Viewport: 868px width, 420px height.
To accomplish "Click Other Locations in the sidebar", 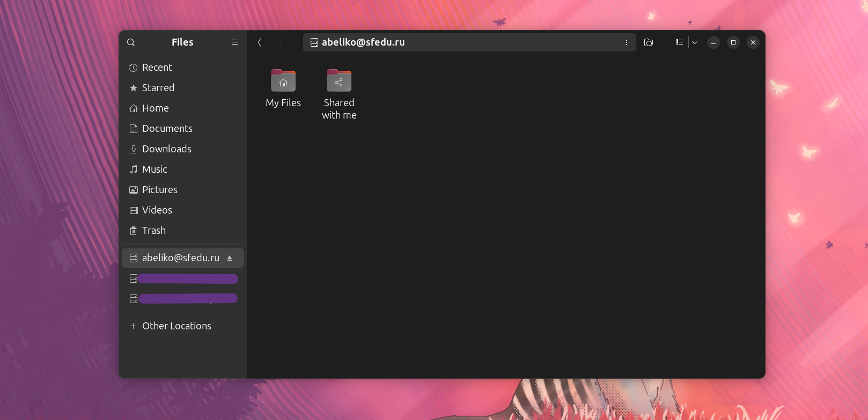I will 176,326.
